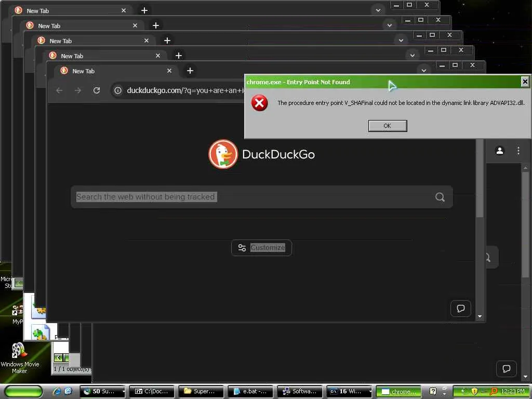Image resolution: width=532 pixels, height=399 pixels.
Task: Open the 'C:\Doc...' 7-Zip taskbar button
Action: tap(152, 391)
